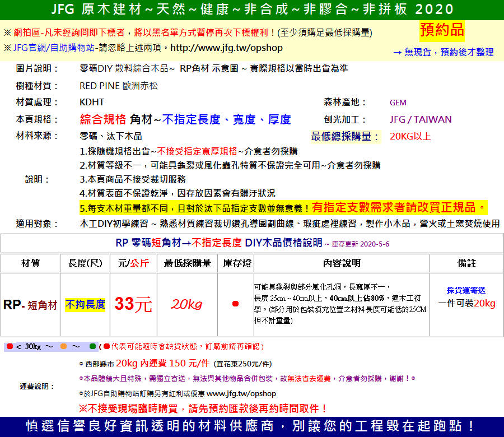The width and height of the screenshot is (504, 437).
Task: Click the "長度(尺)" column header
Action: coord(85,263)
